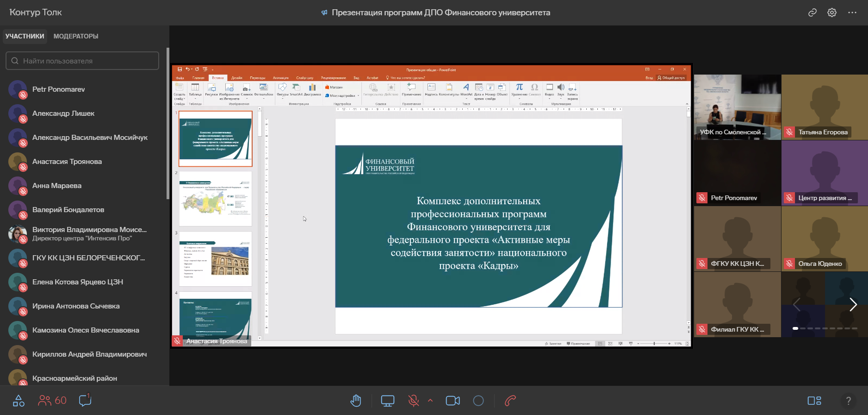The height and width of the screenshot is (415, 868).
Task: Open Филиал ГКУ КК video tile
Action: pos(738,304)
